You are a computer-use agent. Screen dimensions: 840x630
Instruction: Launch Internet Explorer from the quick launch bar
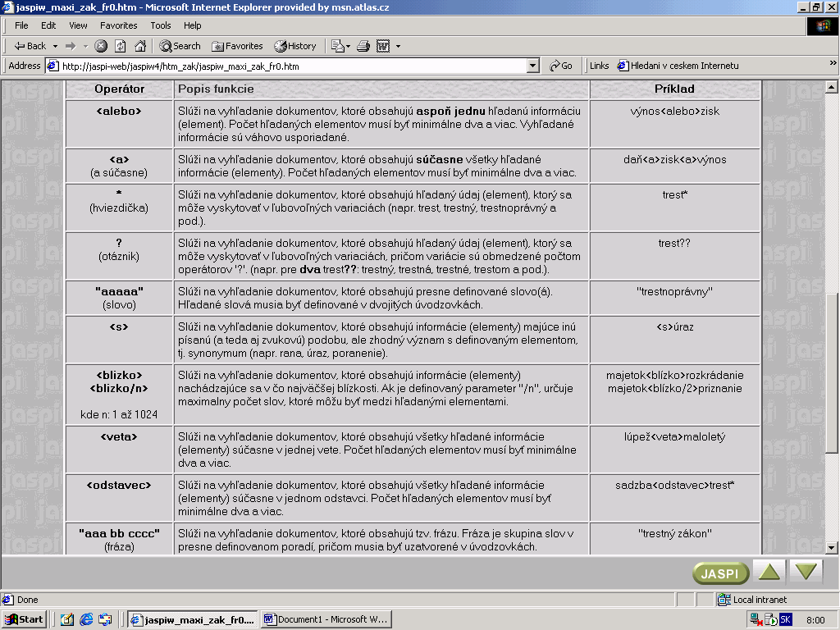pyautogui.click(x=86, y=620)
